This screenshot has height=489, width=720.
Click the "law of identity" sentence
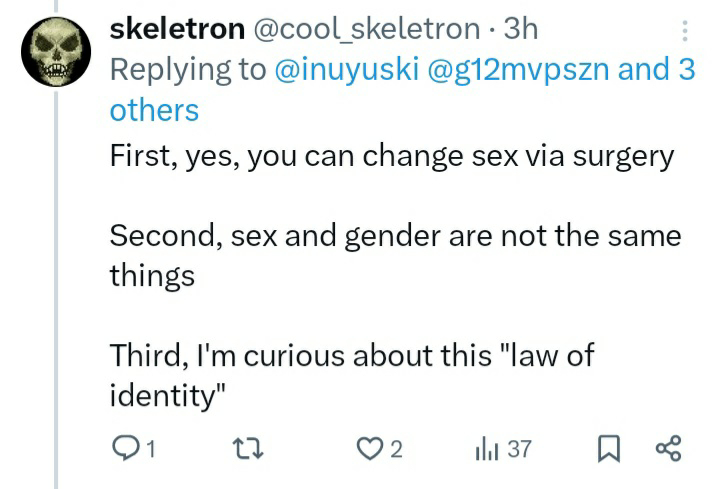[352, 375]
